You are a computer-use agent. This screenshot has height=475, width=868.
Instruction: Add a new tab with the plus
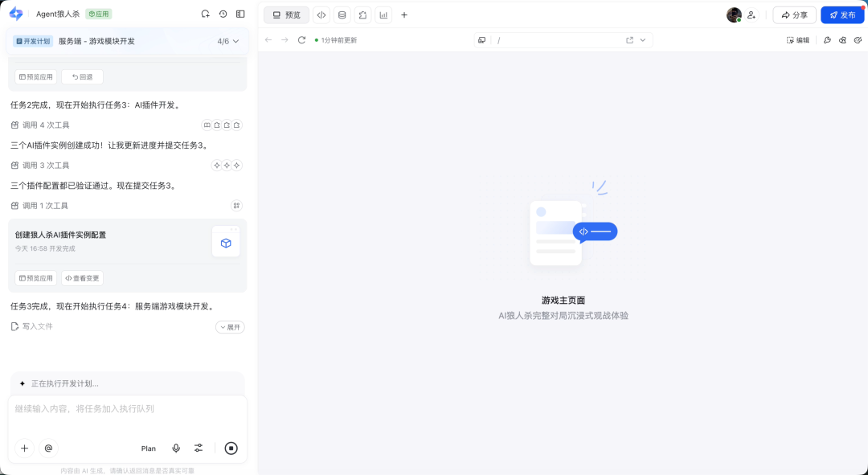coord(404,14)
